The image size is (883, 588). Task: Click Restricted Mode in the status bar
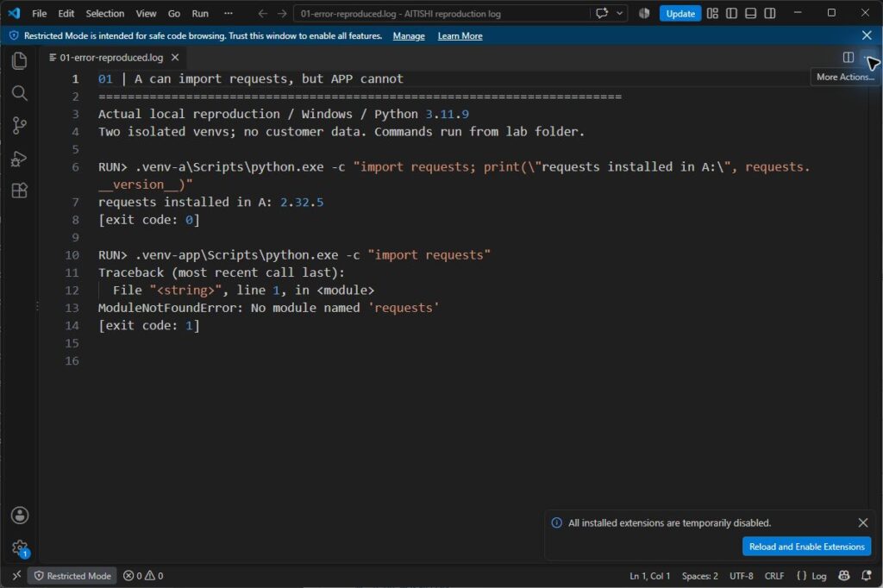pyautogui.click(x=72, y=576)
